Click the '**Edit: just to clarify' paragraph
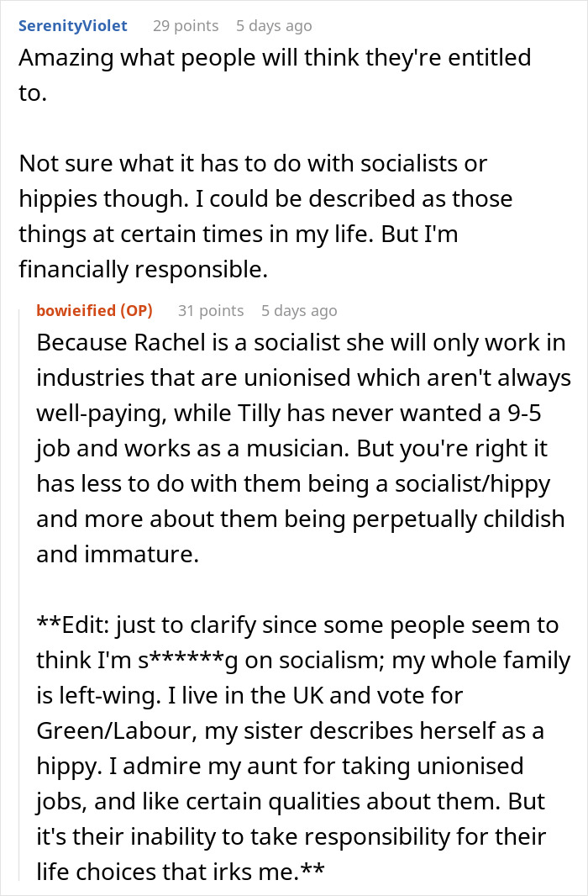 click(303, 748)
